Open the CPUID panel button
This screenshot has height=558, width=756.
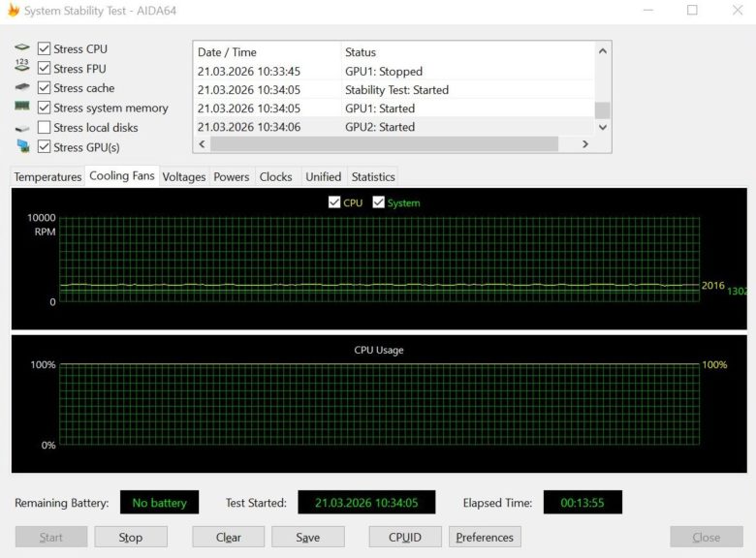point(405,537)
